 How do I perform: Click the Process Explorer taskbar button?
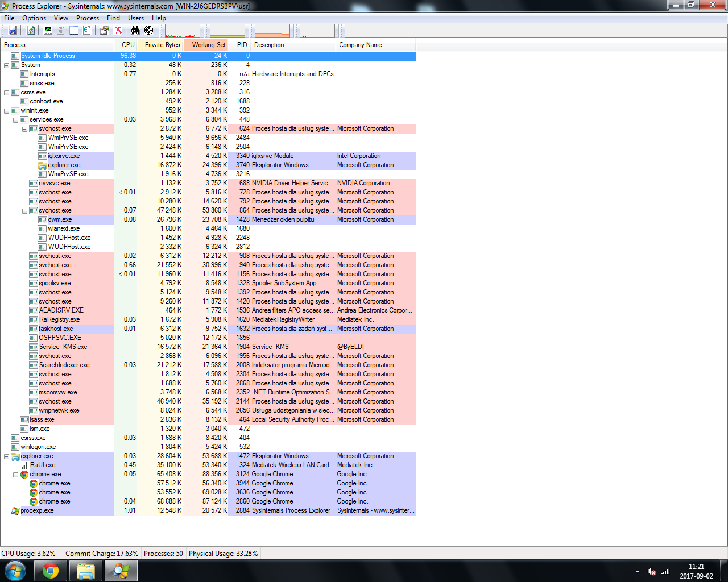click(121, 571)
